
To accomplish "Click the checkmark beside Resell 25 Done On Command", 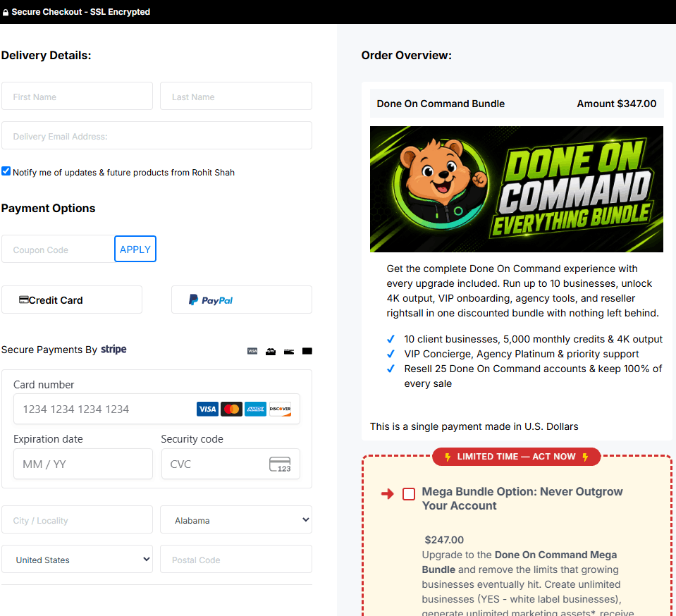I will coord(391,369).
